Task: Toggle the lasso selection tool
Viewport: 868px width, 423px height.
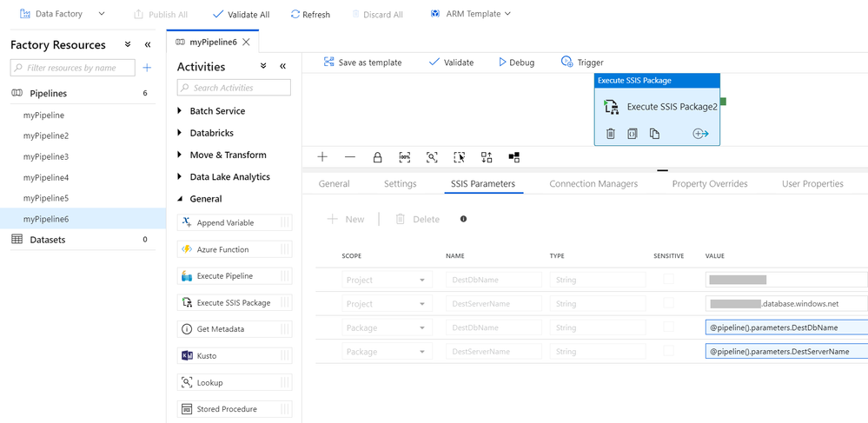Action: 459,157
